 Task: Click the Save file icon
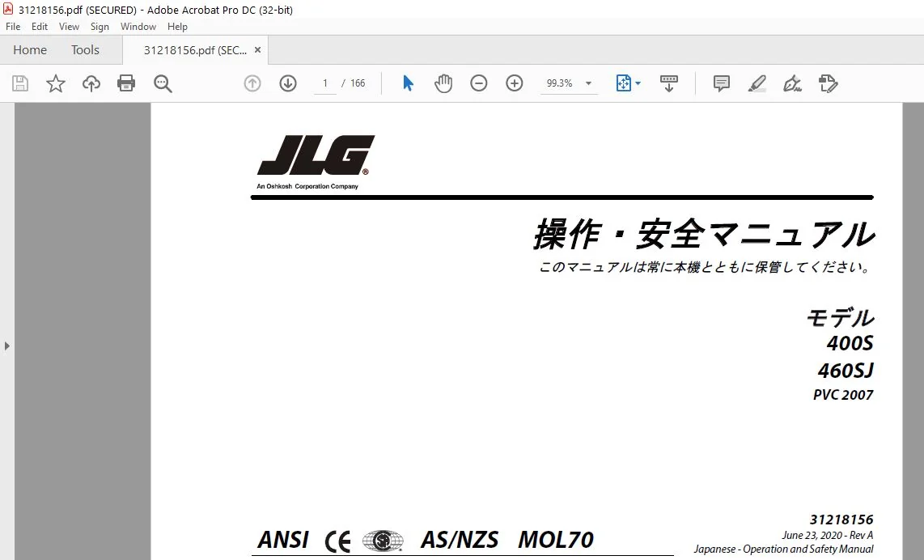(20, 83)
